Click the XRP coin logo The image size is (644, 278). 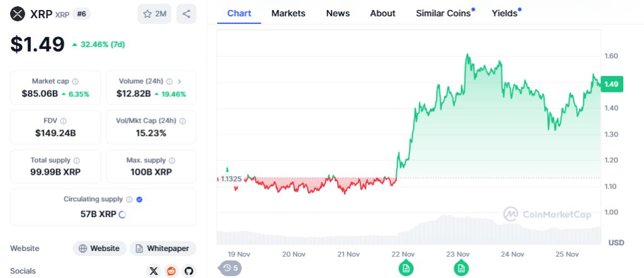coord(18,14)
